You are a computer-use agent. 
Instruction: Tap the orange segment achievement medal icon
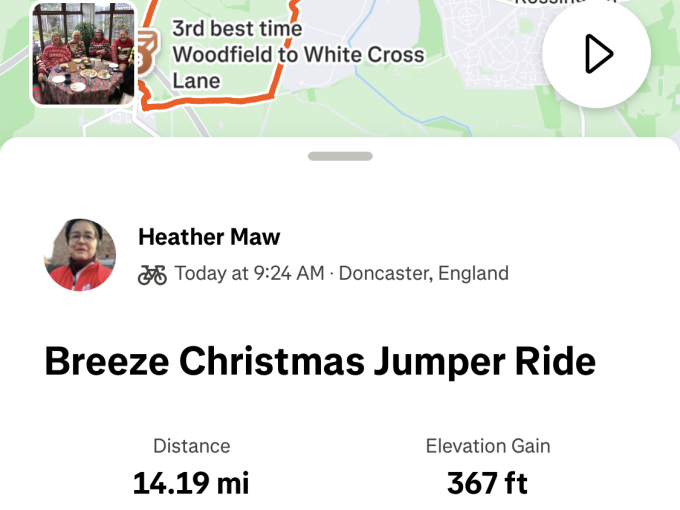147,49
